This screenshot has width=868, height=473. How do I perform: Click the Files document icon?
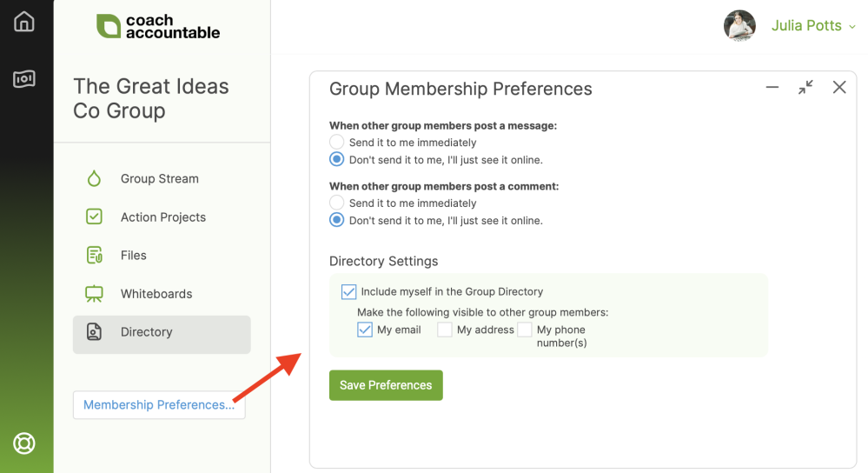point(94,256)
